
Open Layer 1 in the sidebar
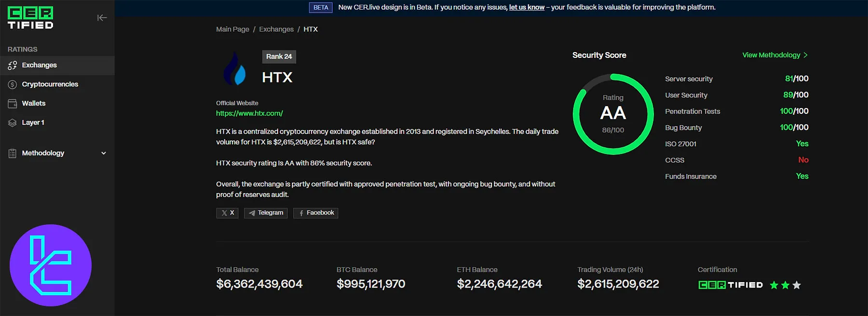[57, 123]
